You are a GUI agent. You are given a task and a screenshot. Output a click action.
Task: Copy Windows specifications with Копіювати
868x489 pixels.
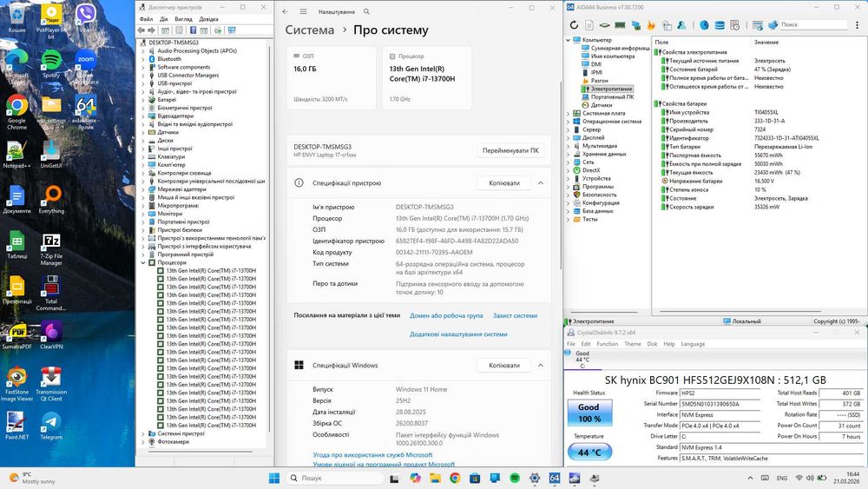click(504, 365)
